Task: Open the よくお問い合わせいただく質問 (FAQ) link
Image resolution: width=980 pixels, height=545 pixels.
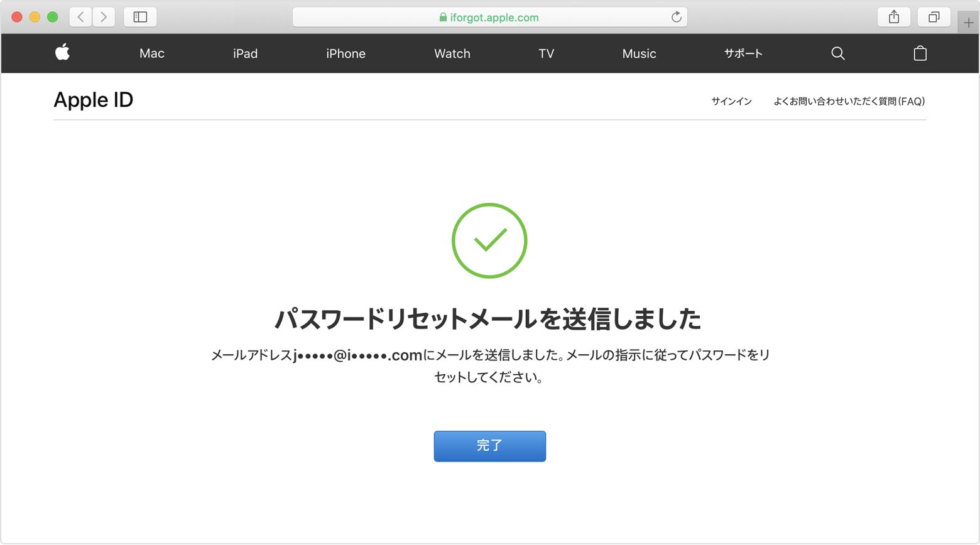Action: 849,101
